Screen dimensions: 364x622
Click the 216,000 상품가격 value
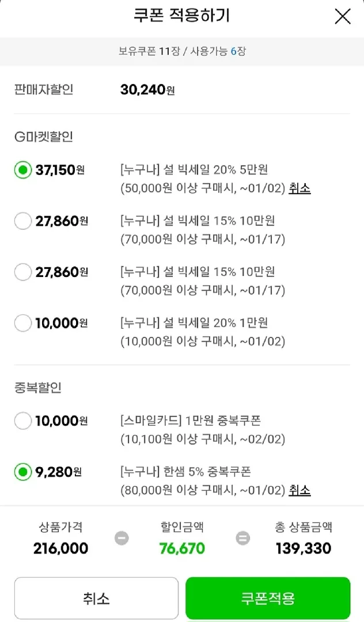tap(60, 549)
